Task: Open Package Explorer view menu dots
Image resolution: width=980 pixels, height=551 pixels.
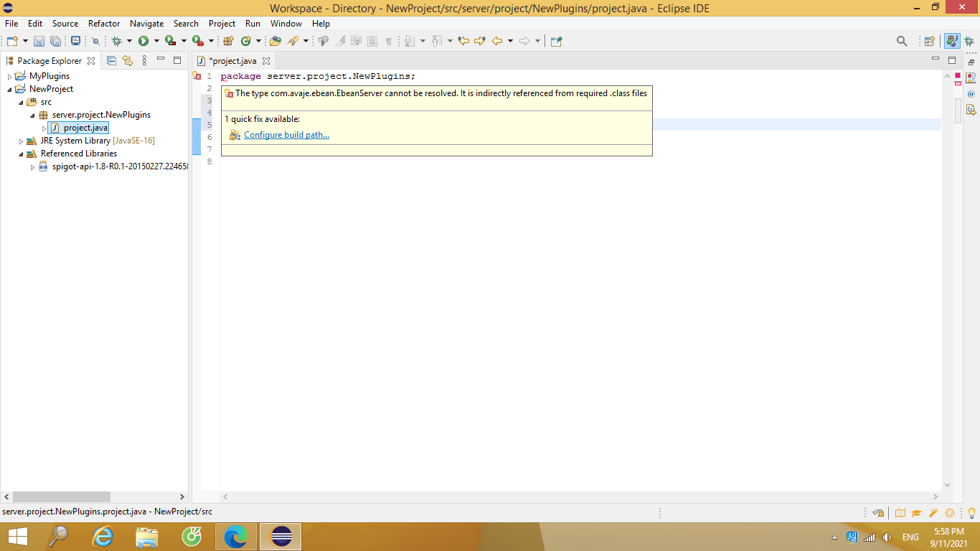Action: [144, 61]
